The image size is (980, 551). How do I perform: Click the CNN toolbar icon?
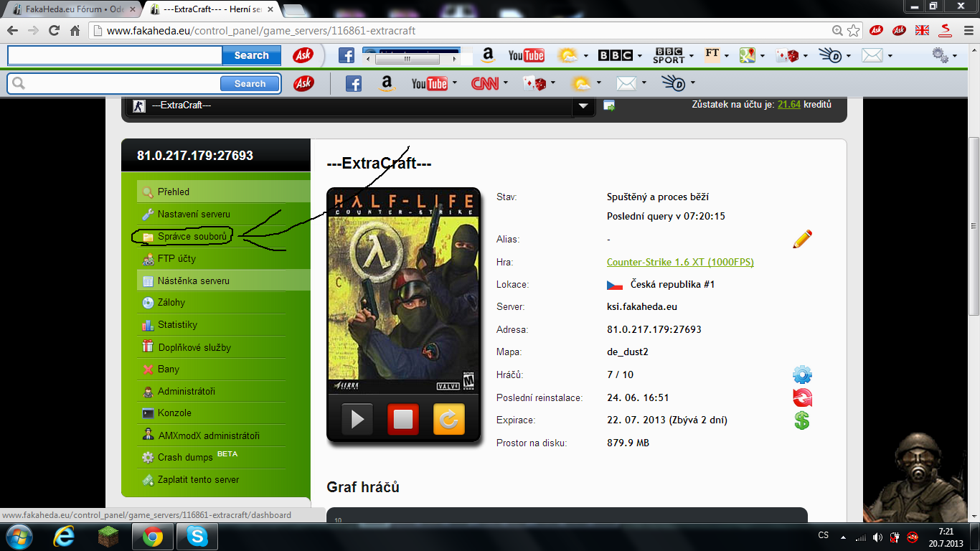pyautogui.click(x=485, y=84)
